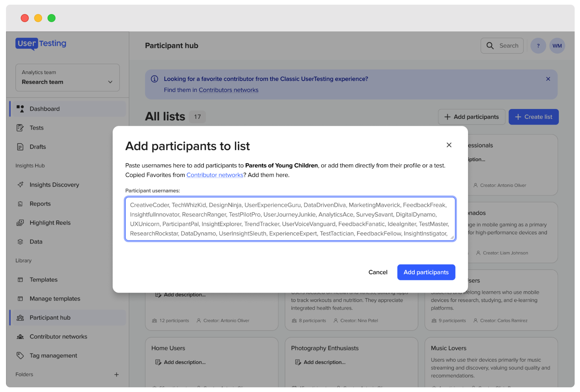Click the Contributor networks icon

[x=20, y=337]
